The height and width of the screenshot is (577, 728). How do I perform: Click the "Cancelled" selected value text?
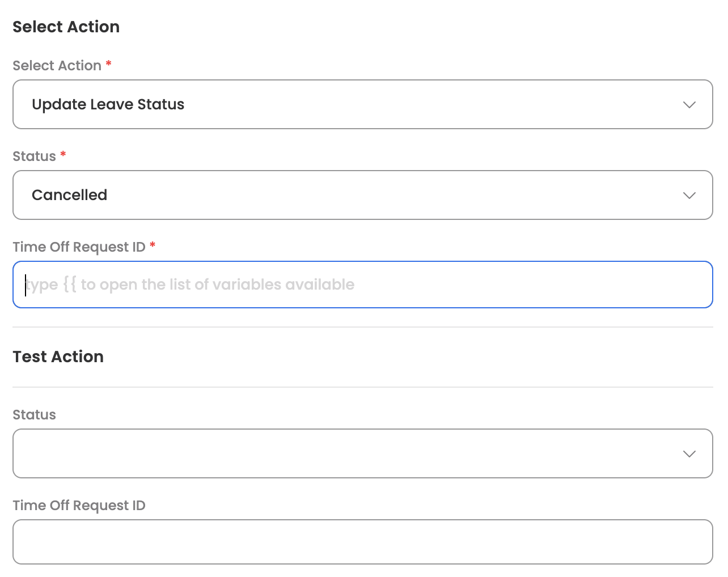69,195
